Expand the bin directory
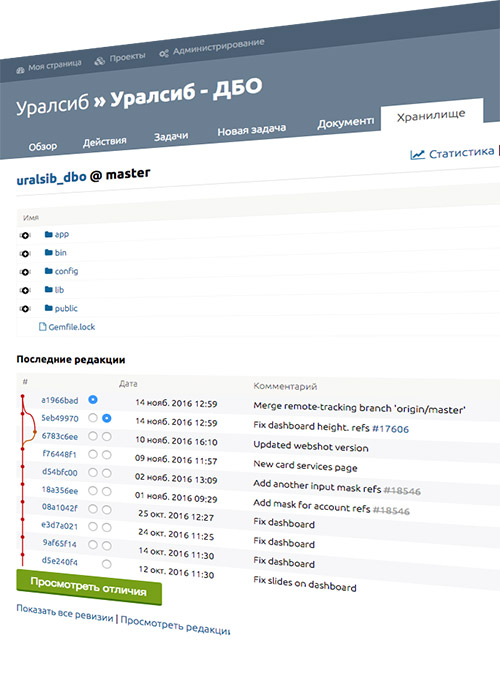The width and height of the screenshot is (500, 679). tap(25, 254)
